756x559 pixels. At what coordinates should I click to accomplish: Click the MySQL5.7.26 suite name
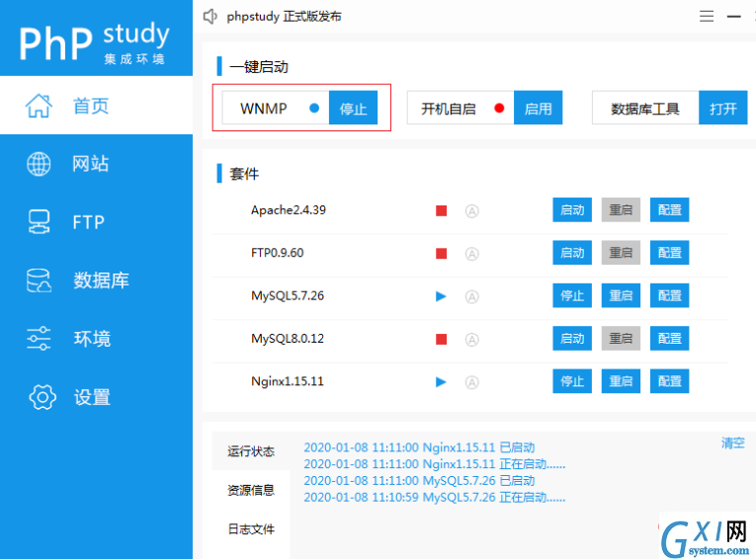[x=288, y=295]
